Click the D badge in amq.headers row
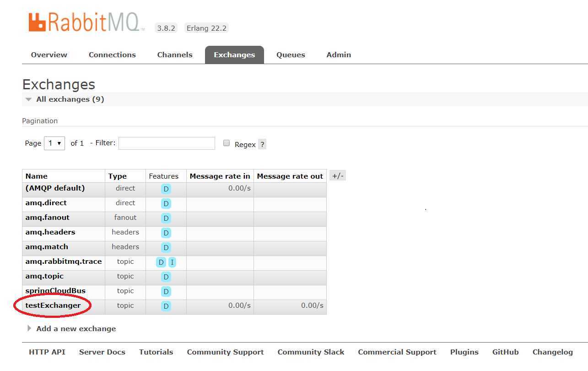This screenshot has width=588, height=371. coord(166,233)
